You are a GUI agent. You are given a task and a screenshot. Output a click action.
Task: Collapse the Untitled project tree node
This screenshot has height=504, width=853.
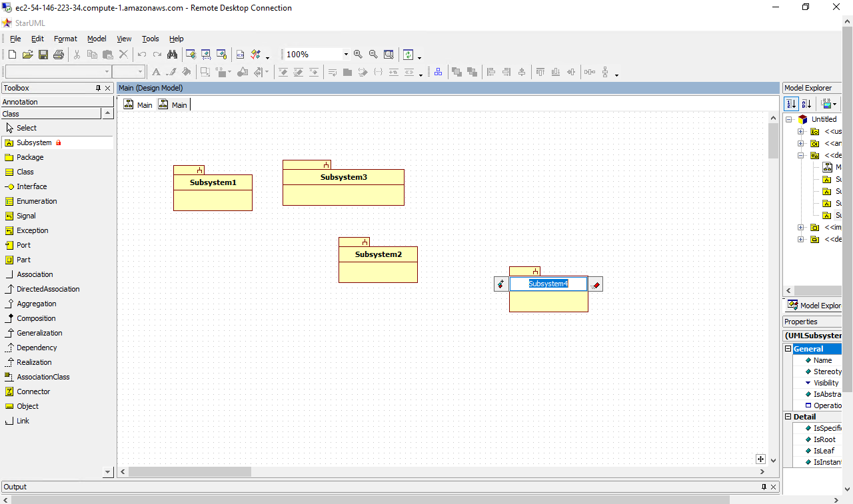[789, 120]
